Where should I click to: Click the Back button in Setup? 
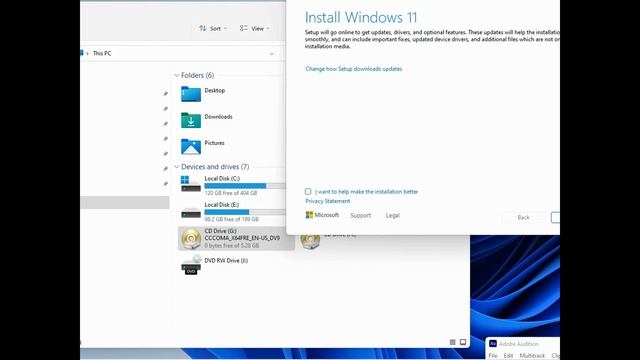[523, 218]
